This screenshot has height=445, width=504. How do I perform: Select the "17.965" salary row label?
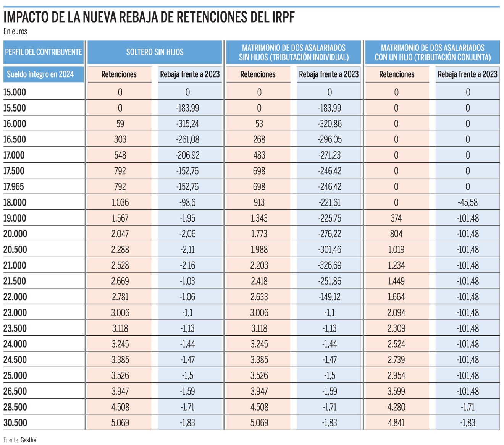pos(14,187)
